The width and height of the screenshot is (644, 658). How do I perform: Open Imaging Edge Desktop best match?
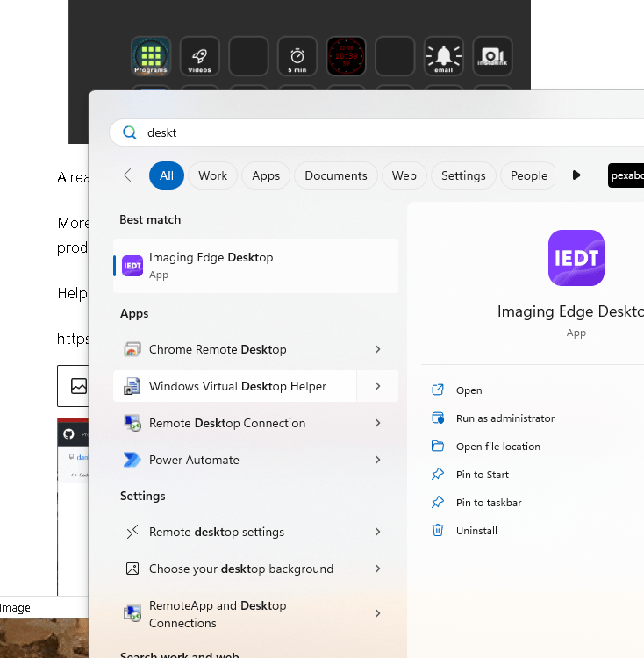[x=255, y=266]
